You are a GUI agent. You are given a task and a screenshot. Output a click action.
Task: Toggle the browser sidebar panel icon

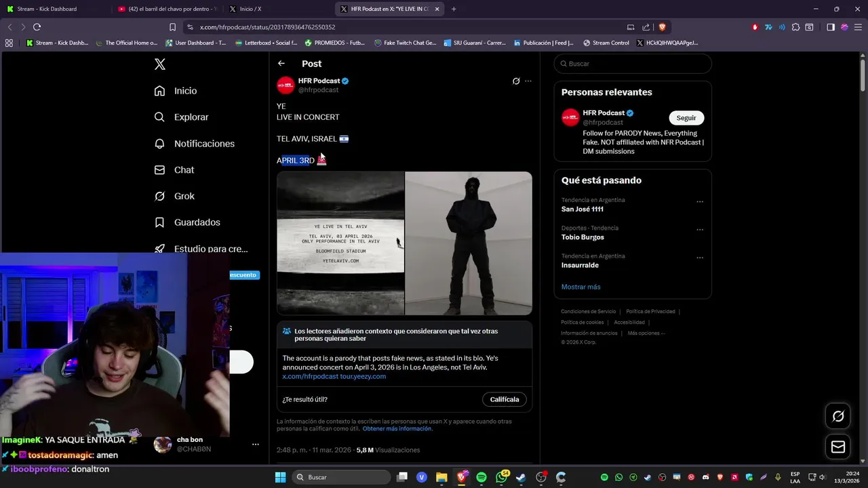(x=831, y=27)
